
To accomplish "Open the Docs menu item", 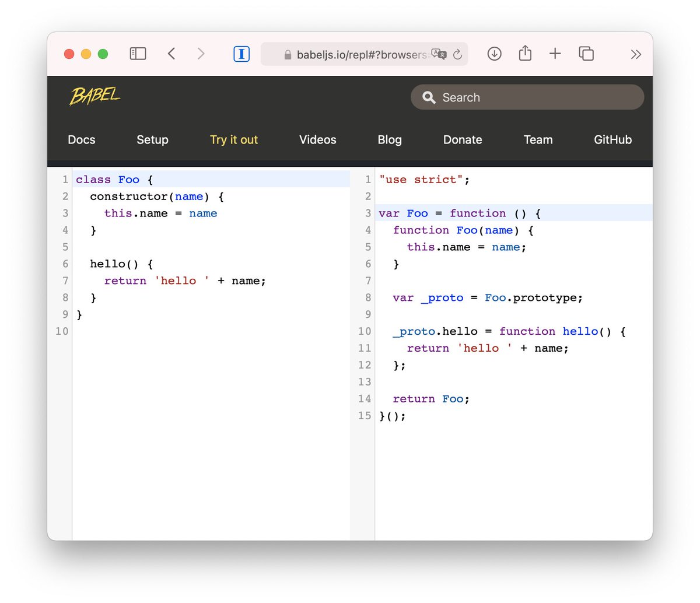I will pyautogui.click(x=81, y=140).
